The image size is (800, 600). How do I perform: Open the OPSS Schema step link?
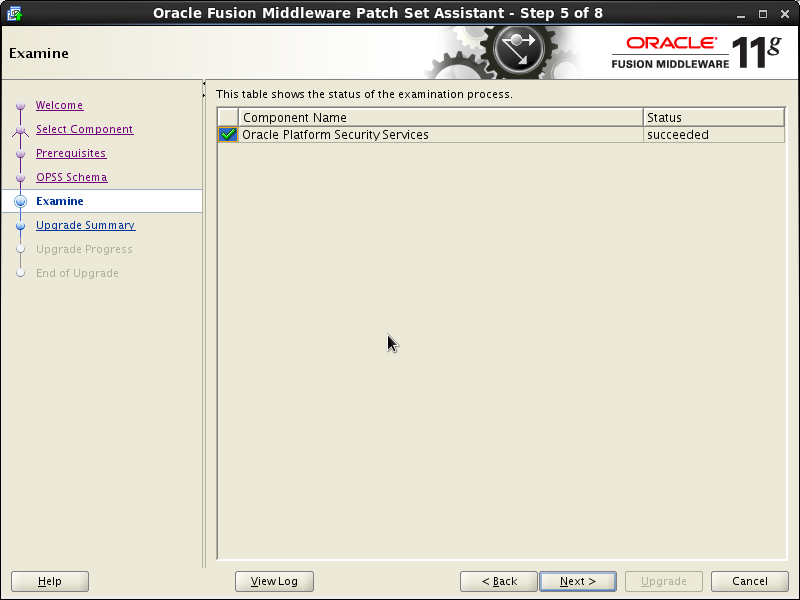pos(72,177)
